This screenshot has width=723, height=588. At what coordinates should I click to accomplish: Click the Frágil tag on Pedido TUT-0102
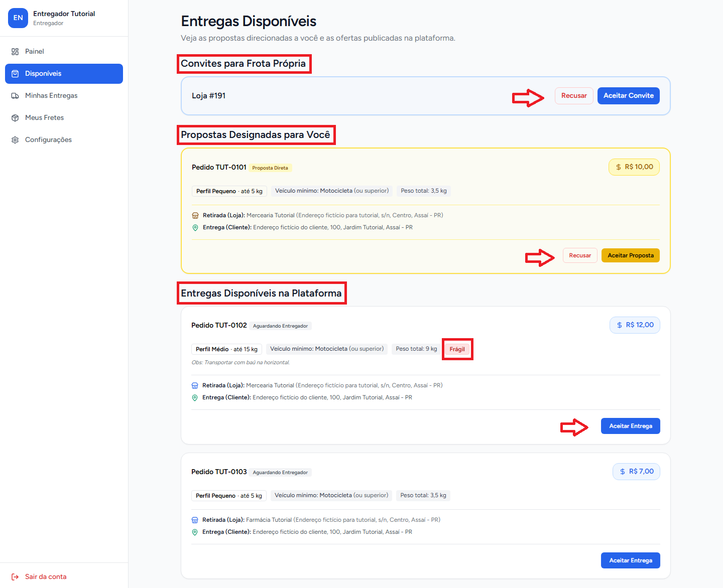(x=457, y=349)
